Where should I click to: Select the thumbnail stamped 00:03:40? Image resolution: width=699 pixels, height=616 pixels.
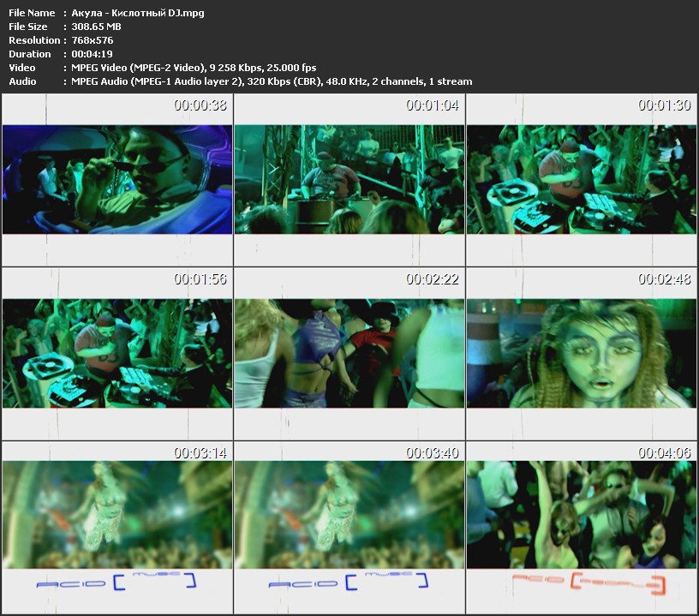pyautogui.click(x=349, y=514)
